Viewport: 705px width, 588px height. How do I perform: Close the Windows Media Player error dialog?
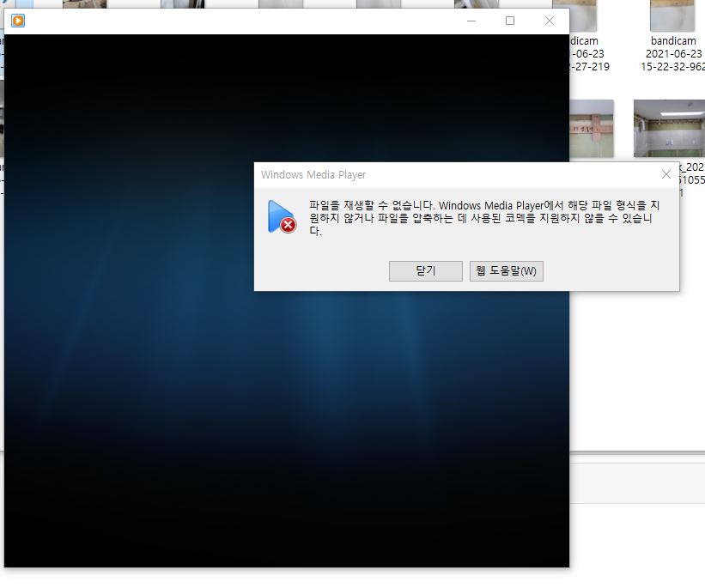(665, 174)
